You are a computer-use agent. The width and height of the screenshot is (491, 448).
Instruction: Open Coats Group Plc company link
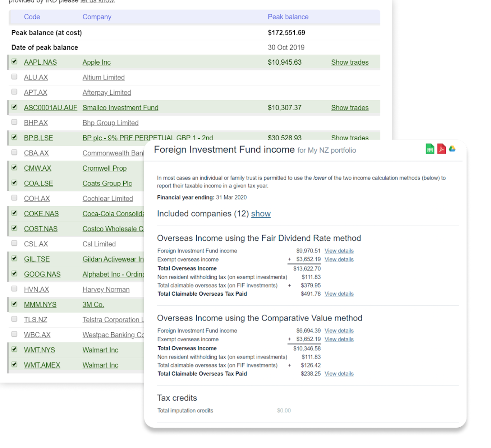click(x=107, y=183)
